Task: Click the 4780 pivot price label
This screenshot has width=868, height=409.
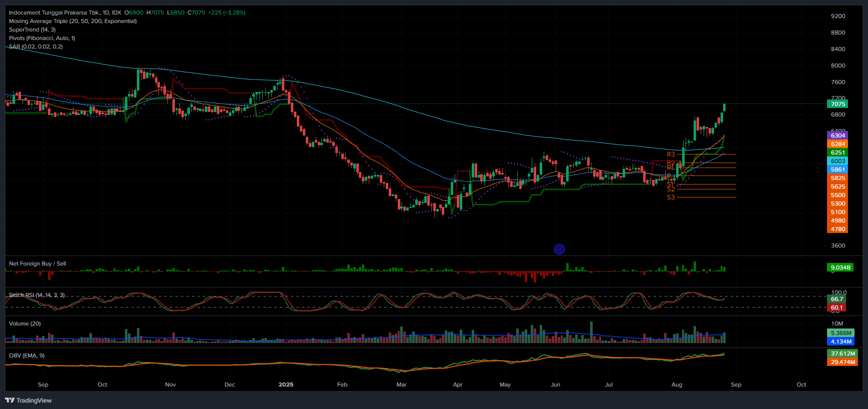Action: pyautogui.click(x=838, y=229)
